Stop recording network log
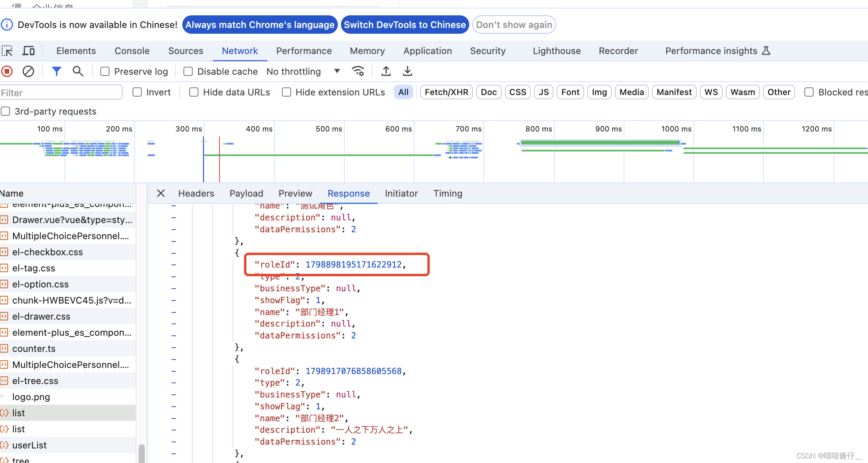 (7, 71)
